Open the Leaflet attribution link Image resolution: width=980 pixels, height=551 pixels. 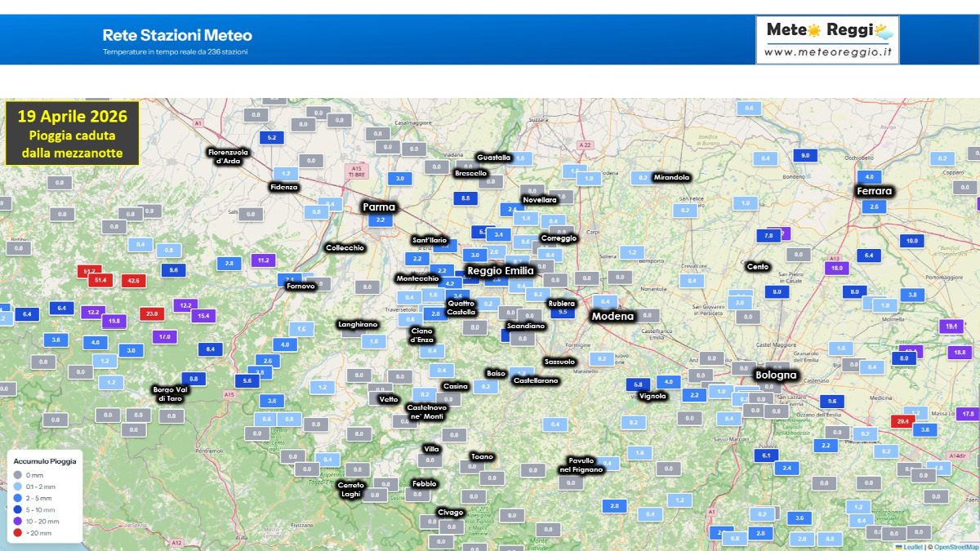pos(913,546)
